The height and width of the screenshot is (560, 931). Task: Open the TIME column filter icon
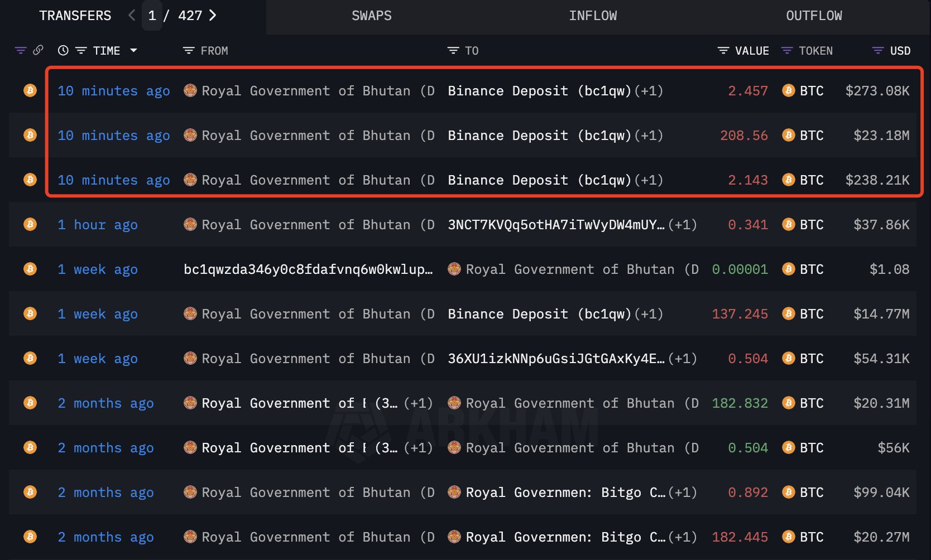[81, 51]
